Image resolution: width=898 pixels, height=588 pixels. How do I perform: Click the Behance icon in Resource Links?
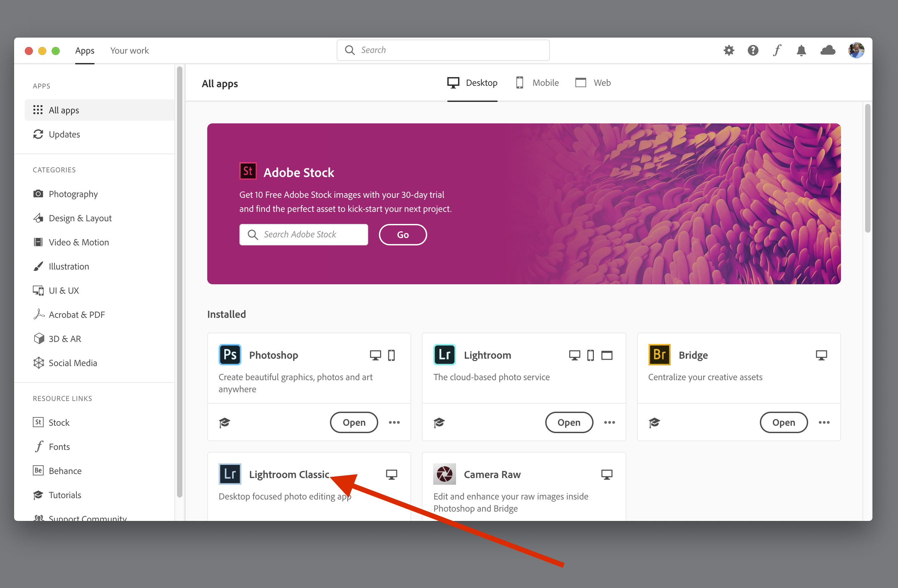tap(38, 471)
